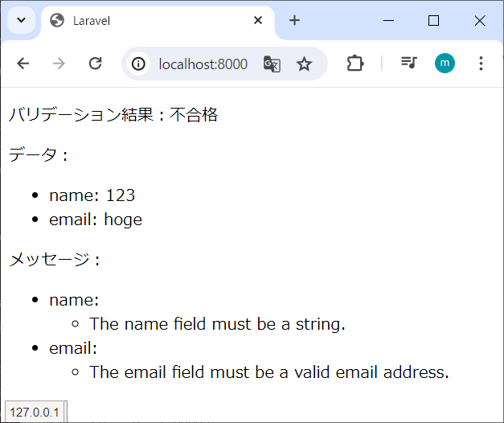Bookmark this page with the star
The image size is (504, 423).
coord(304,64)
